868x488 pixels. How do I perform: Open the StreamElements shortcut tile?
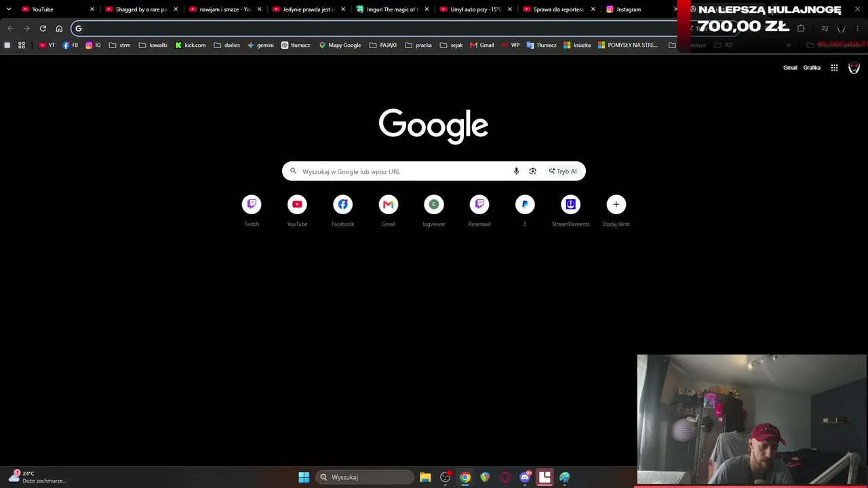pos(570,211)
